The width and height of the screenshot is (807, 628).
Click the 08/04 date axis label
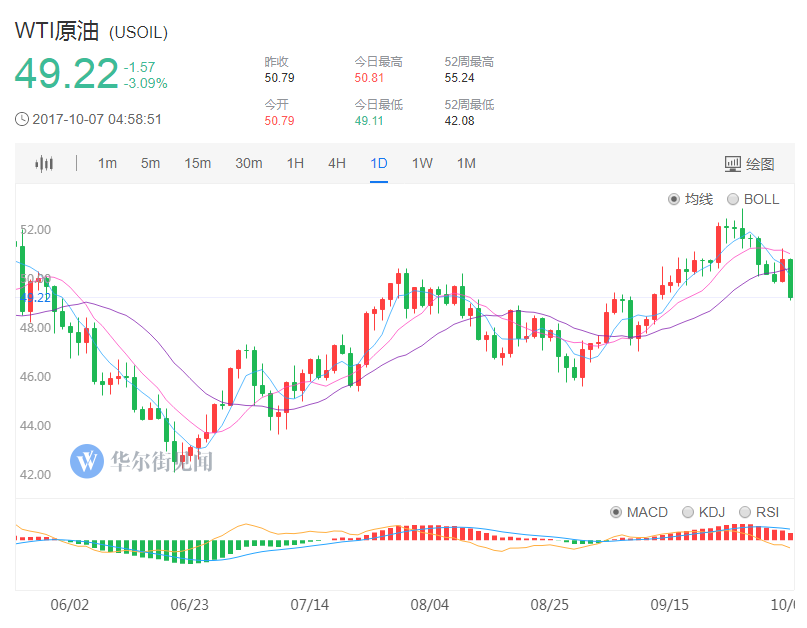[430, 605]
